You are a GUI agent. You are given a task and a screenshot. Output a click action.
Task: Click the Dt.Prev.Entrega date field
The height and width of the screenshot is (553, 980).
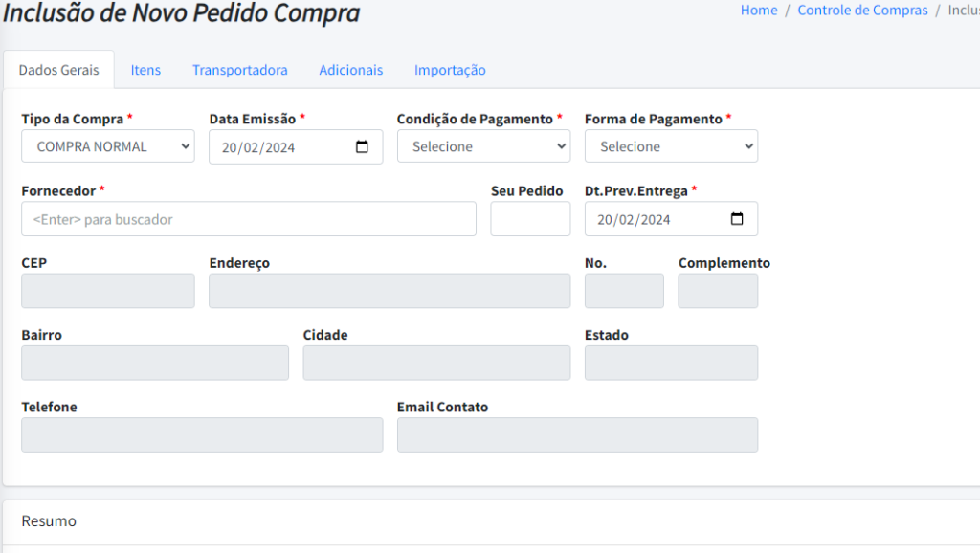[671, 219]
